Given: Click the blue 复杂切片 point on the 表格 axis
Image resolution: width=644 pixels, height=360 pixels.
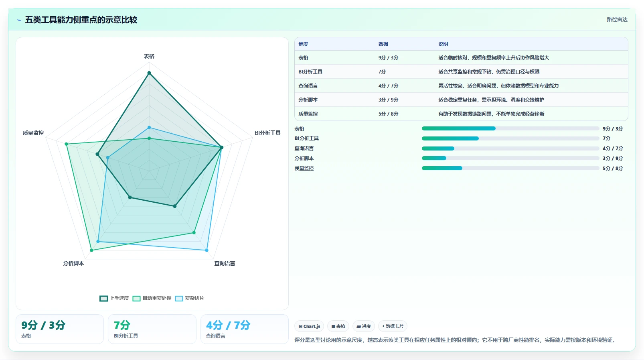Looking at the screenshot, I should point(149,128).
